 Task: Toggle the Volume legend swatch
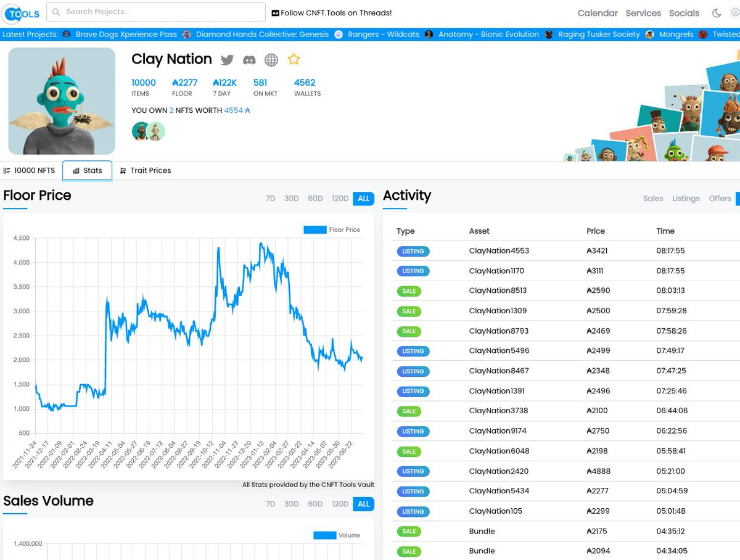(324, 535)
